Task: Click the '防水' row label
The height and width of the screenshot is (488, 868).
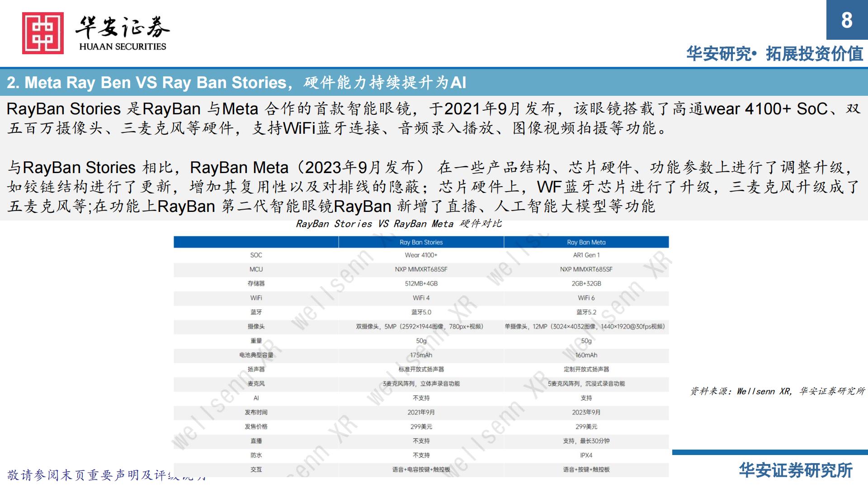Action: coord(256,455)
